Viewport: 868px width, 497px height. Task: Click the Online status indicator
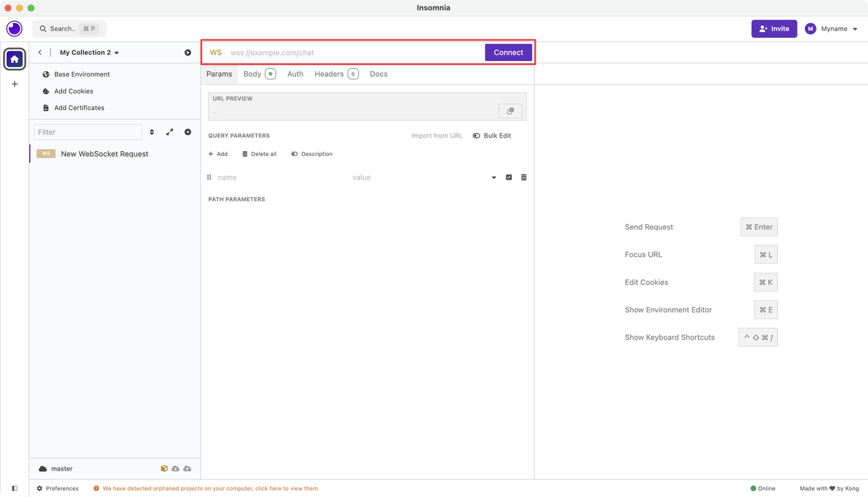point(763,488)
